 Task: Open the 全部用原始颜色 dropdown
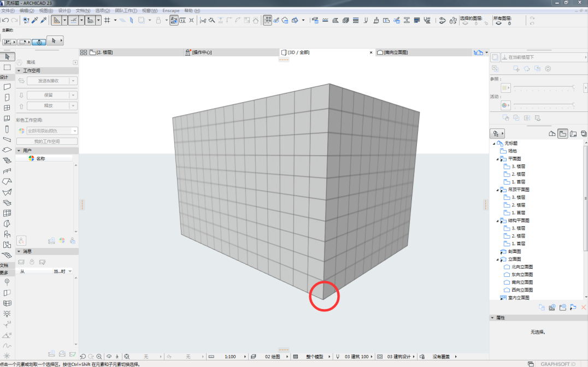pyautogui.click(x=52, y=131)
